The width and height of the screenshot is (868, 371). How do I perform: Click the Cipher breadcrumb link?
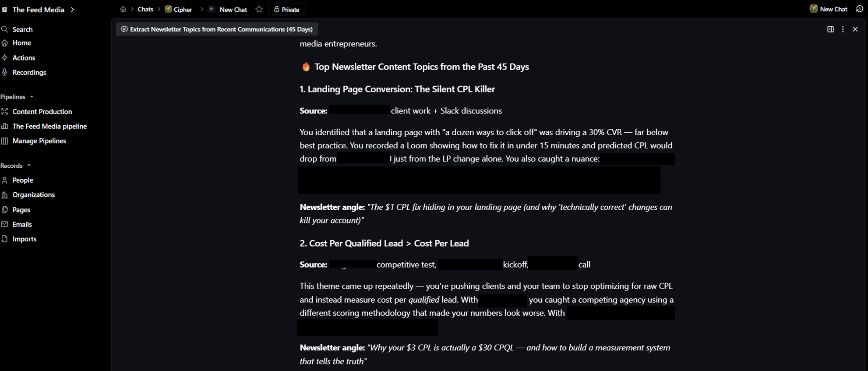183,9
